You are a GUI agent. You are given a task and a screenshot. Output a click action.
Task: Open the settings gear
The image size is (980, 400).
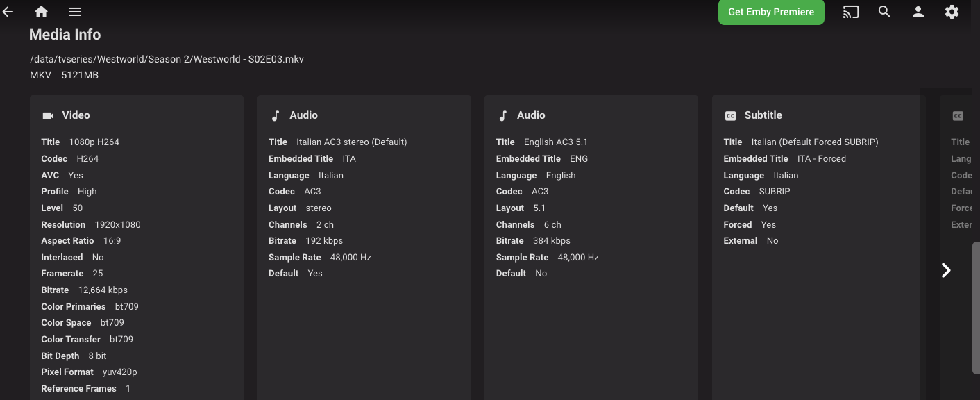click(952, 12)
